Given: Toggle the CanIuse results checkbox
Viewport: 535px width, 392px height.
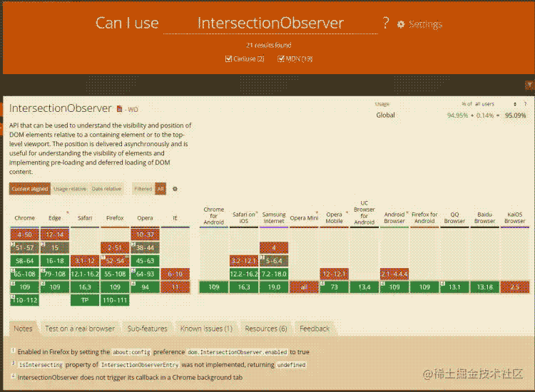Looking at the screenshot, I should click(228, 59).
